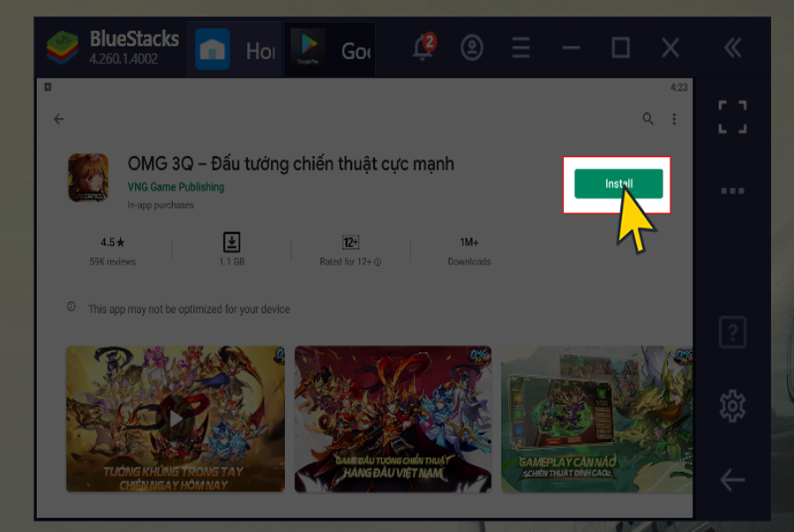Viewport: 794px width, 532px height.
Task: Open the sidebar help question mark
Action: click(x=732, y=332)
